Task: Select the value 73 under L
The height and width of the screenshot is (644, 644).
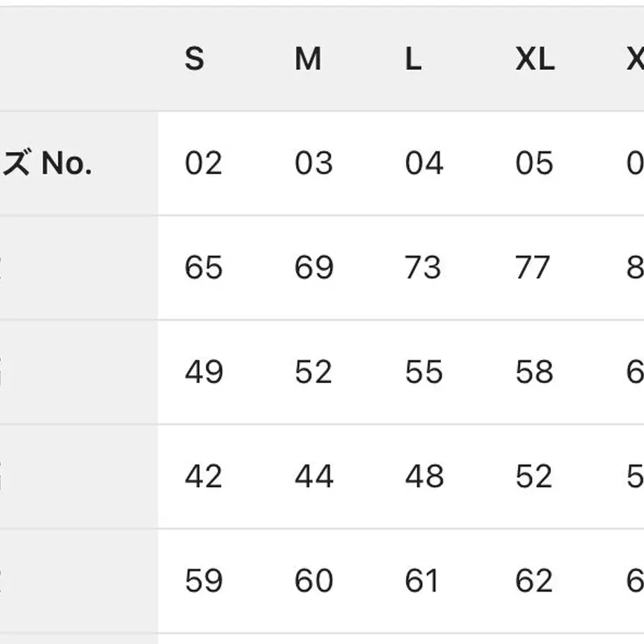Action: coord(423,267)
